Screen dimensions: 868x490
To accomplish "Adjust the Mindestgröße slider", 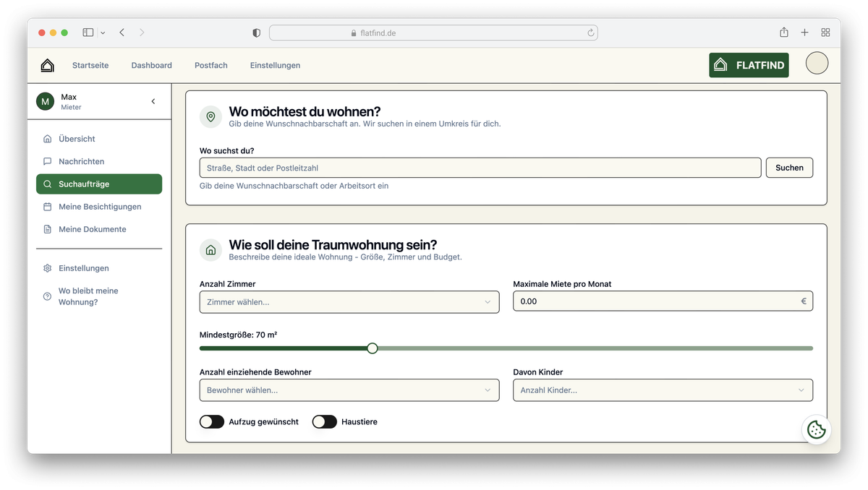I will point(373,348).
